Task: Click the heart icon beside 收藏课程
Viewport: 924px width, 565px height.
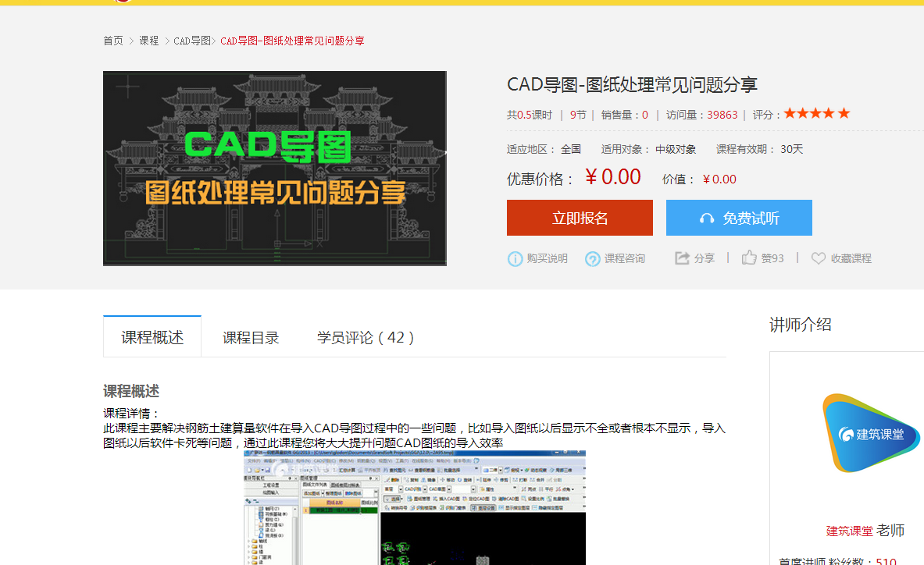Action: (818, 258)
